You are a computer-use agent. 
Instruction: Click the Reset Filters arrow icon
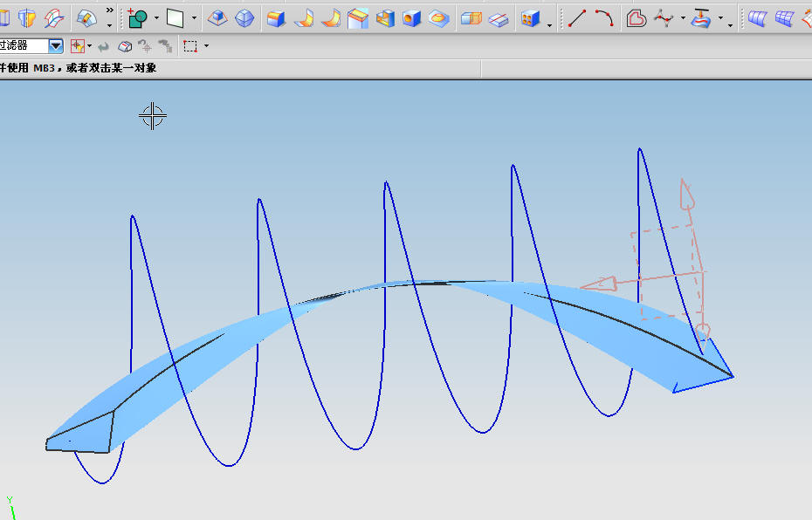(x=104, y=47)
